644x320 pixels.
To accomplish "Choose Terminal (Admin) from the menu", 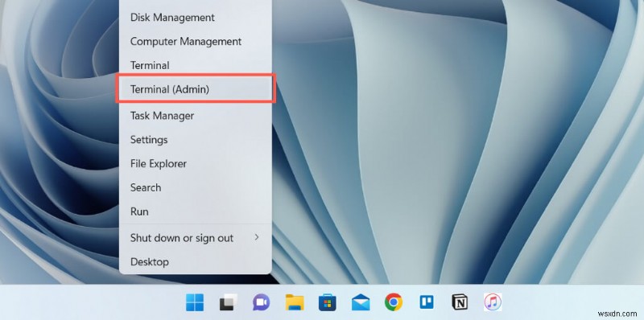I will click(196, 89).
